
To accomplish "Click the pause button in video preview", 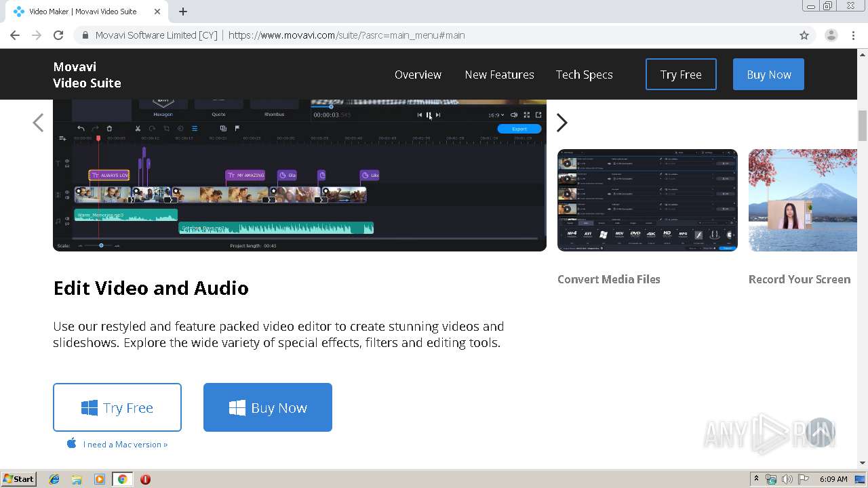I will click(x=429, y=115).
